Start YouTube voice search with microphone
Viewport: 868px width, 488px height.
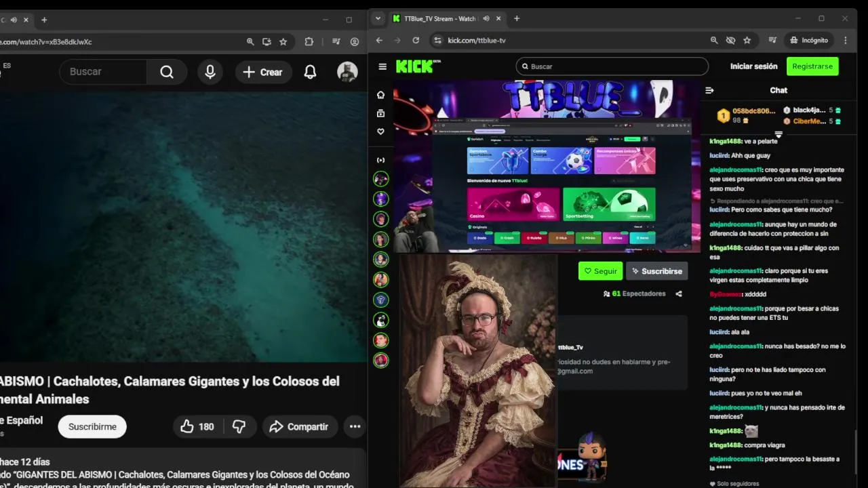click(x=210, y=72)
